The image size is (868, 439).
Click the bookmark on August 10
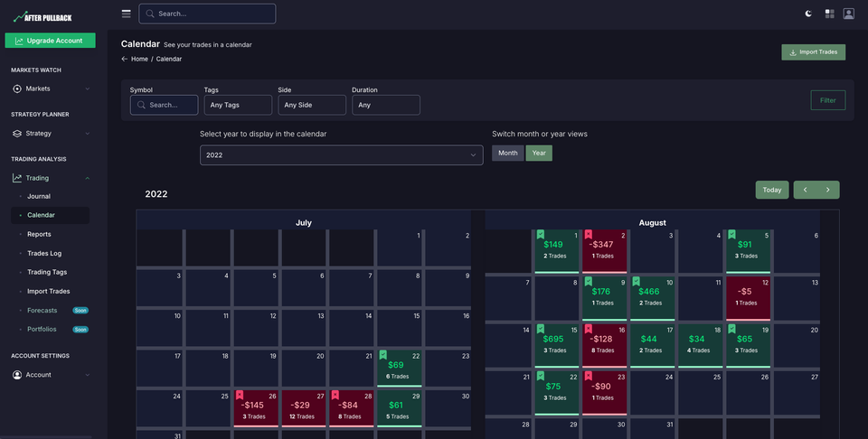(x=636, y=282)
